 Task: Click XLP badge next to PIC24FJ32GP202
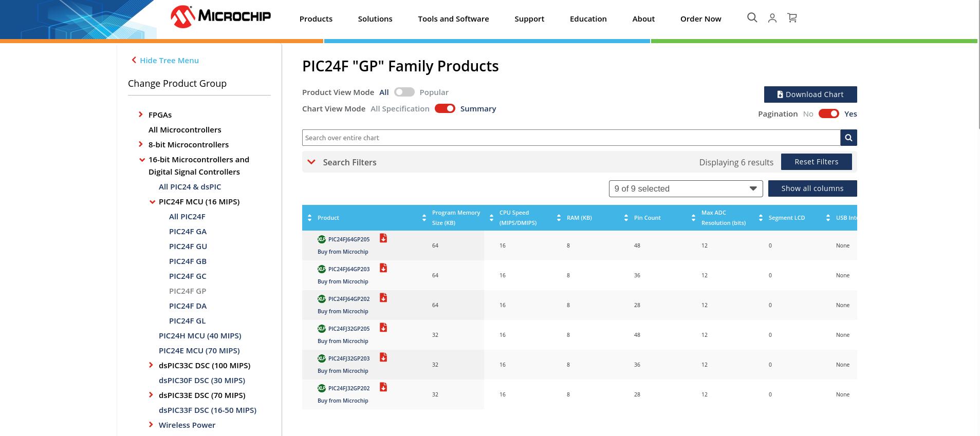click(322, 388)
